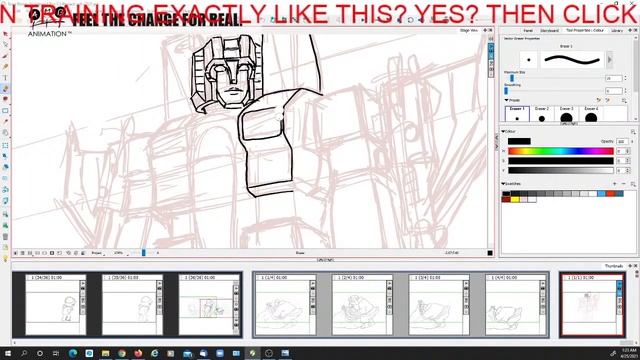Click the Smoothing slider handle

[x=506, y=91]
